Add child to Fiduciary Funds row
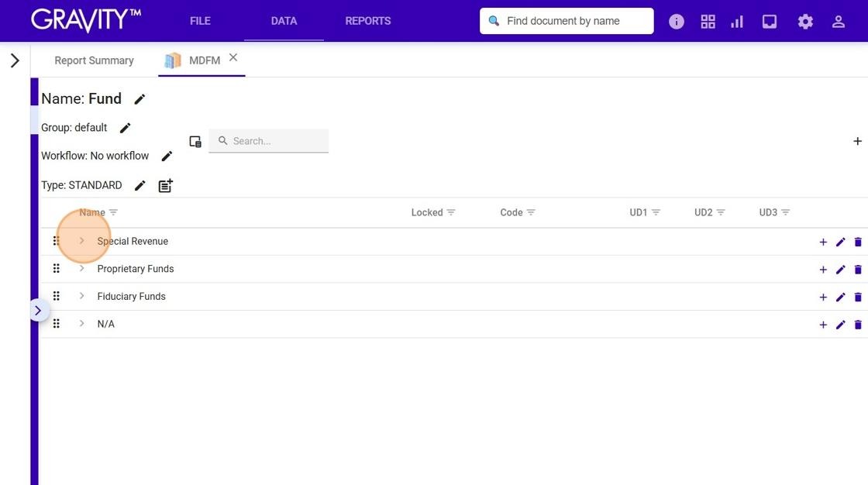Screen dimensions: 868x485 823,298
